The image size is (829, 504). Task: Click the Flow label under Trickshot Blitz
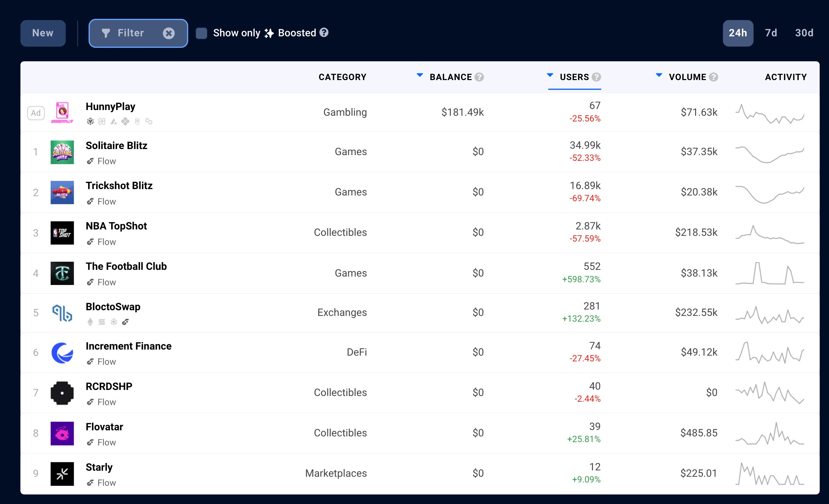coord(107,202)
